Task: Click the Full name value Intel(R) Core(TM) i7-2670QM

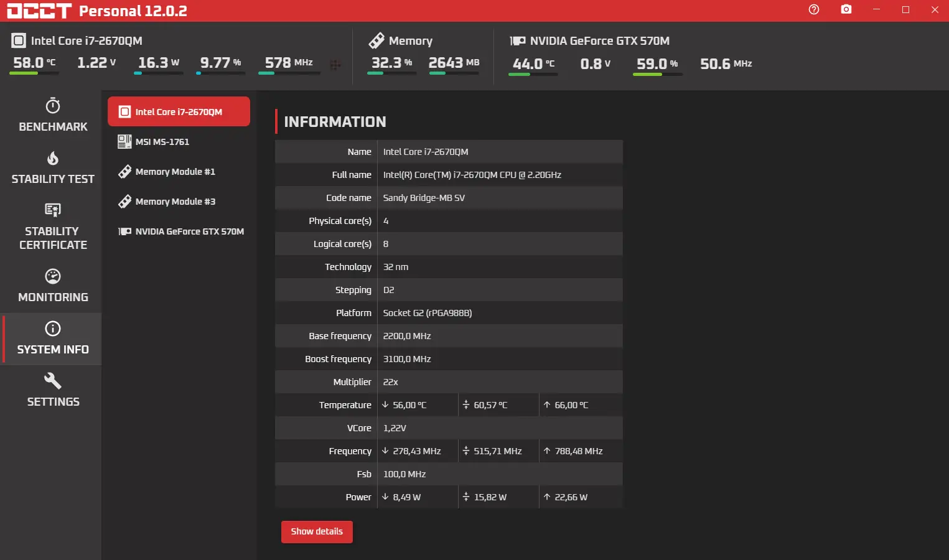Action: coord(472,175)
